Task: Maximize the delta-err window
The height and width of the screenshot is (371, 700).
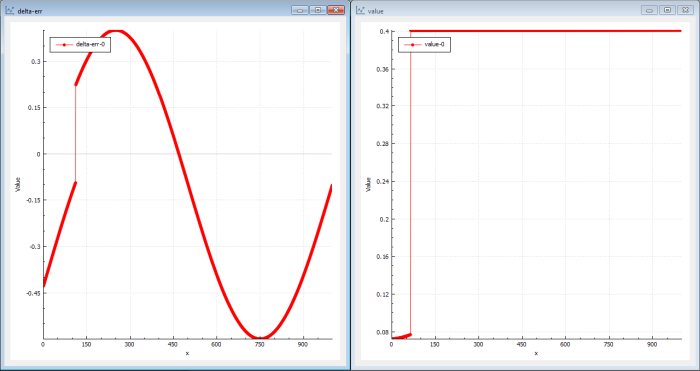Action: (x=318, y=10)
